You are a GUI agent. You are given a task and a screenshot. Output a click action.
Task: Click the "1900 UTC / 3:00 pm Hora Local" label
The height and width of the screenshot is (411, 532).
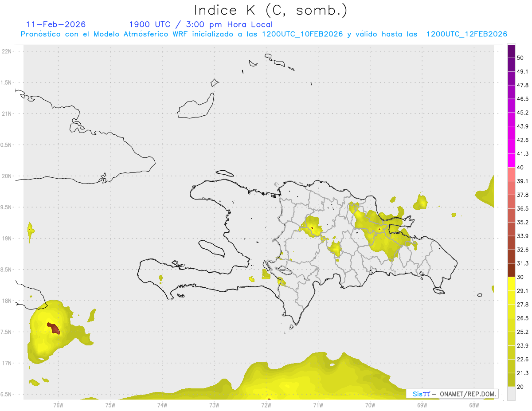tap(201, 24)
